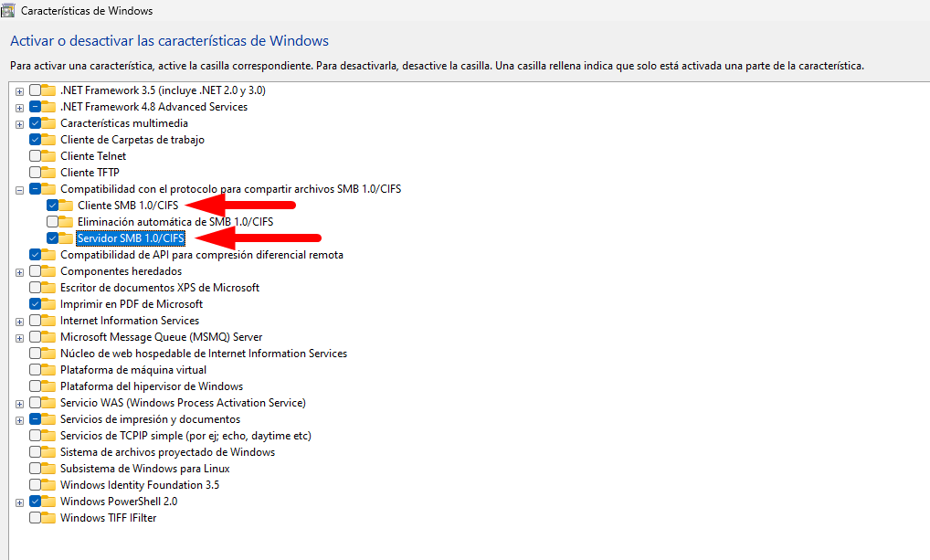
Task: Click folder icon next to Servicio WAS
Action: click(x=48, y=403)
